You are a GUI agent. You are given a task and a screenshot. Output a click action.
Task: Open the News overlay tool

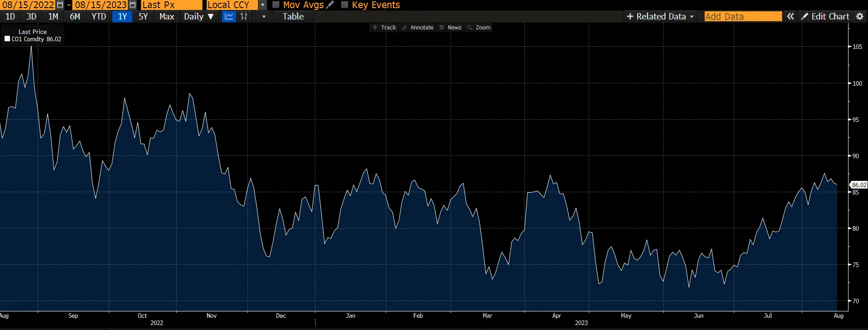450,28
